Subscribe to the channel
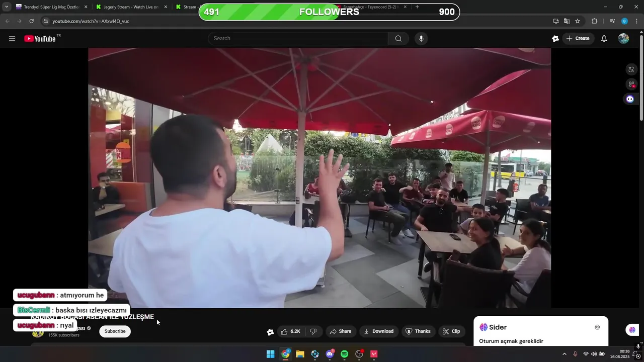644x362 pixels. point(115,331)
